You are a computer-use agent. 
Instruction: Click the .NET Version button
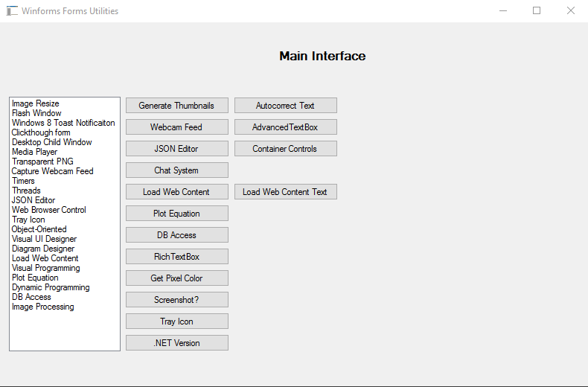point(177,343)
